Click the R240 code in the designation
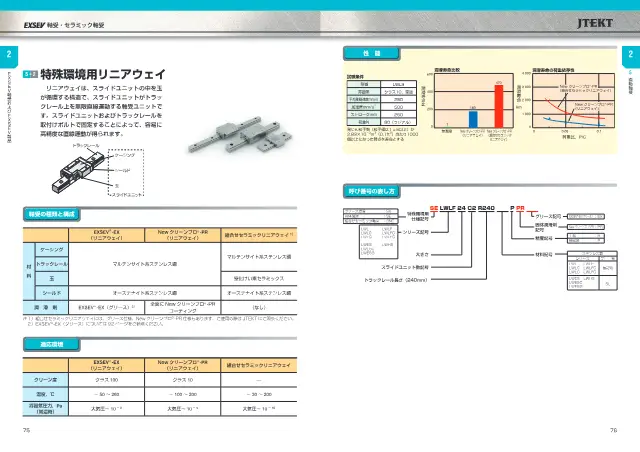Image resolution: width=640 pixels, height=452 pixels. point(486,208)
